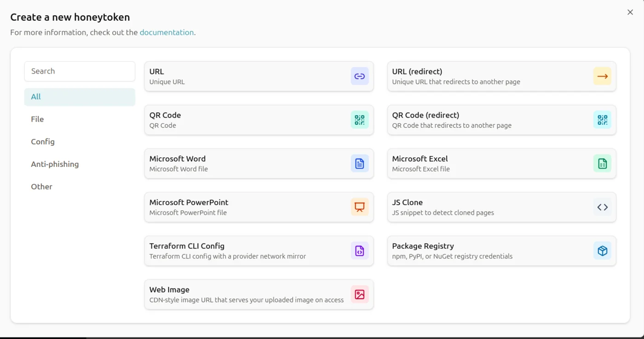
Task: Choose the 'Microsoft Word file' description
Action: pyautogui.click(x=178, y=169)
